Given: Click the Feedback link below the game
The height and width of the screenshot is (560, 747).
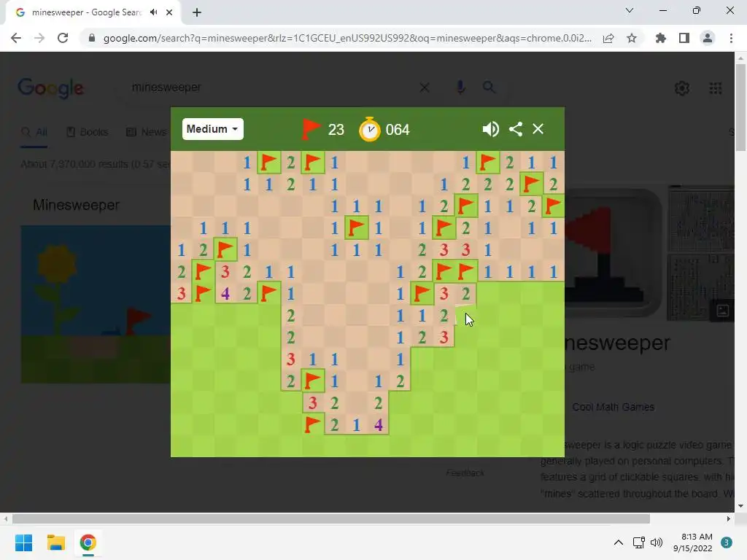Looking at the screenshot, I should point(465,472).
